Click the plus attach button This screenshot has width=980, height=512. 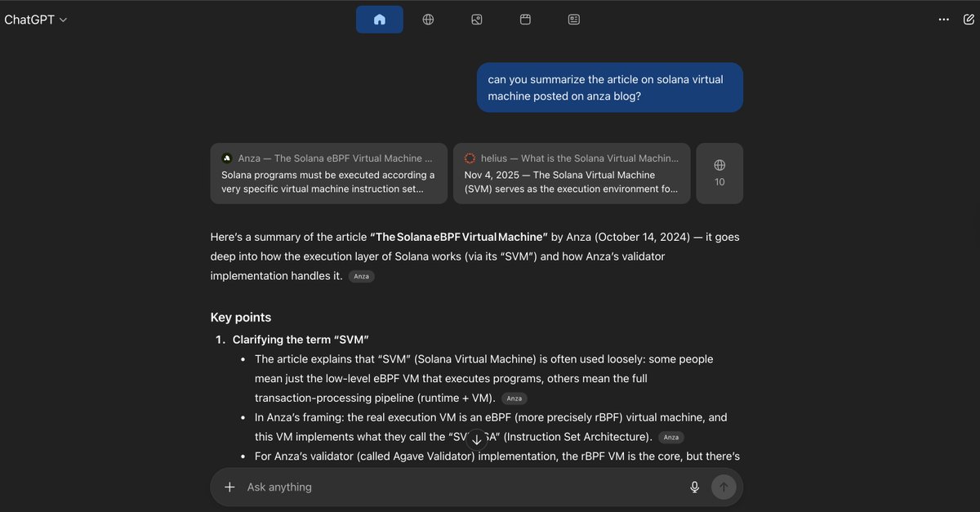pyautogui.click(x=229, y=487)
